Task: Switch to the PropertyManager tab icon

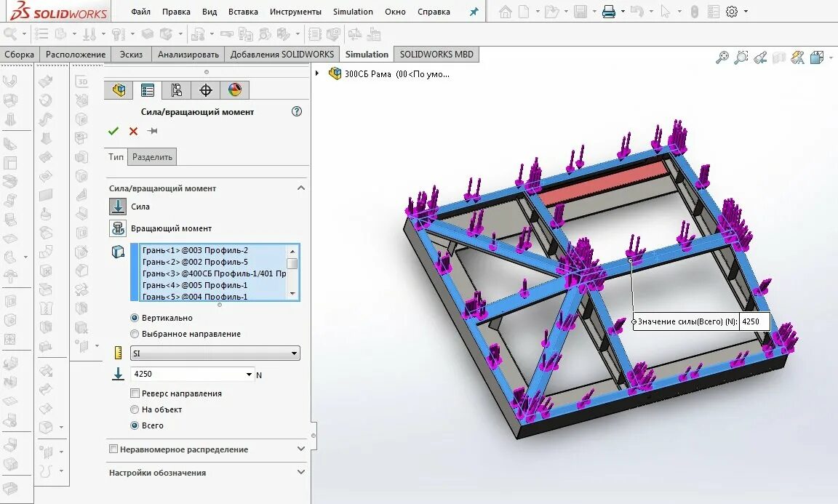Action: pos(148,89)
